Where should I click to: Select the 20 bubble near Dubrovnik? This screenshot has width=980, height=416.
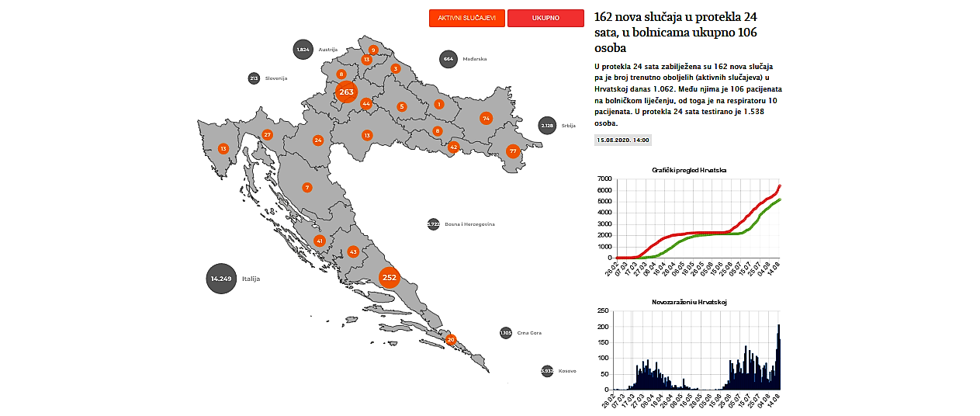[x=451, y=339]
